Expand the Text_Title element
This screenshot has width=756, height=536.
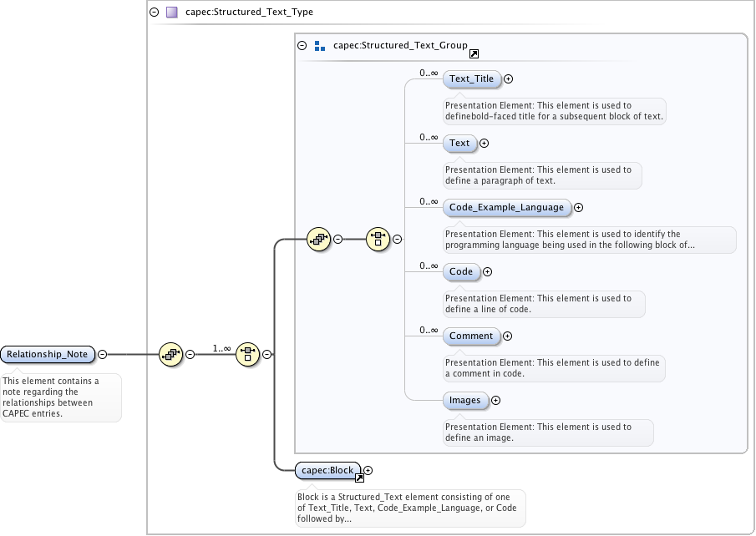pos(508,79)
